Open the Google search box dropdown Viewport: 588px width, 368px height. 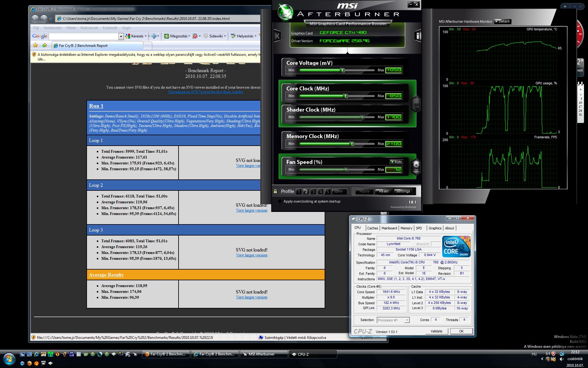(x=121, y=36)
